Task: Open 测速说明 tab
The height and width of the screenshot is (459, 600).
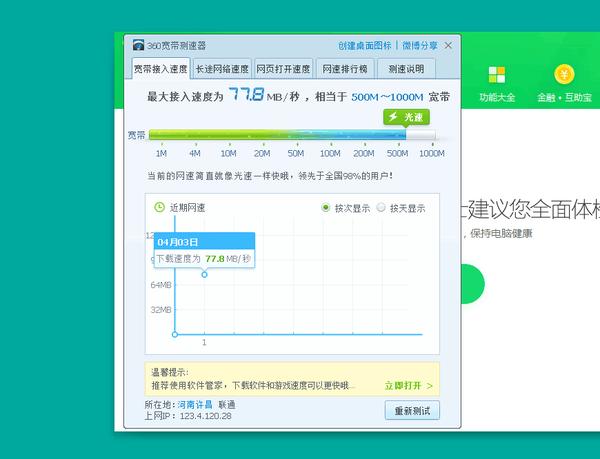Action: pyautogui.click(x=406, y=69)
